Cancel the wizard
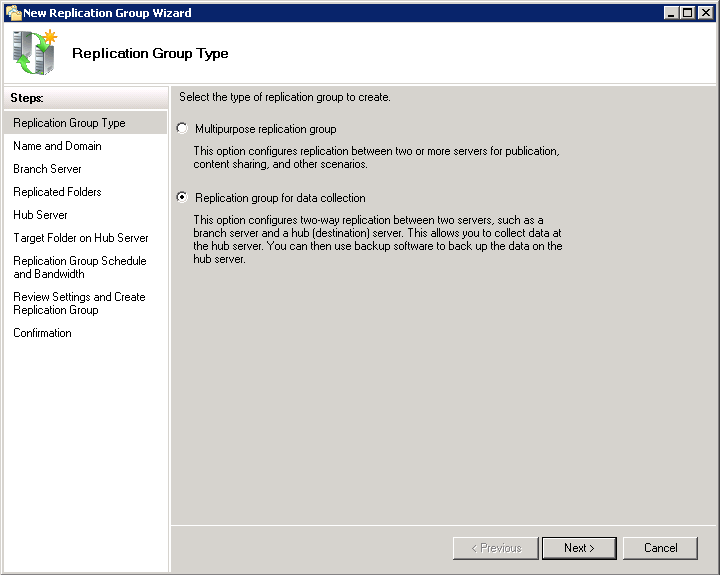The image size is (720, 575). point(660,548)
